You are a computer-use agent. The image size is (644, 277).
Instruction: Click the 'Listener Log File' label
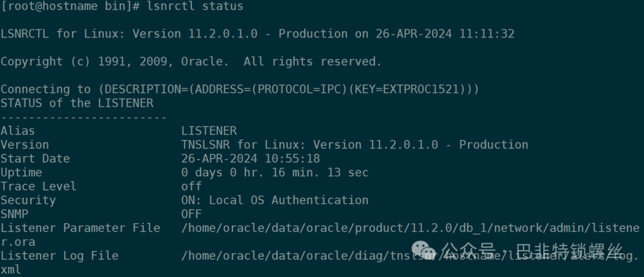(60, 256)
